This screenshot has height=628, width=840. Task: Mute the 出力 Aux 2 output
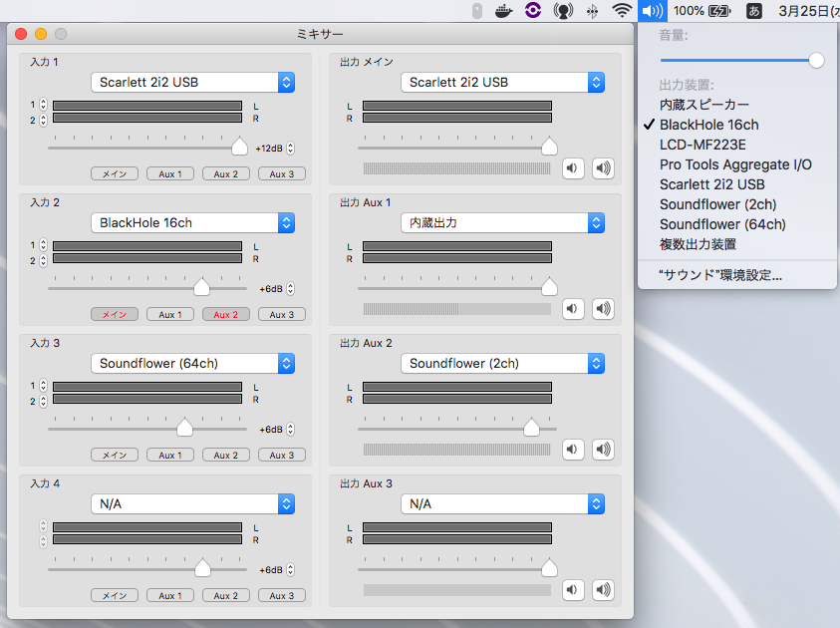tap(573, 449)
